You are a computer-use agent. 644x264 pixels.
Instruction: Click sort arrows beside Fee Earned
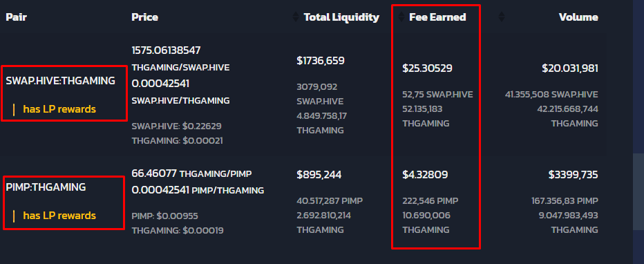[x=401, y=17]
